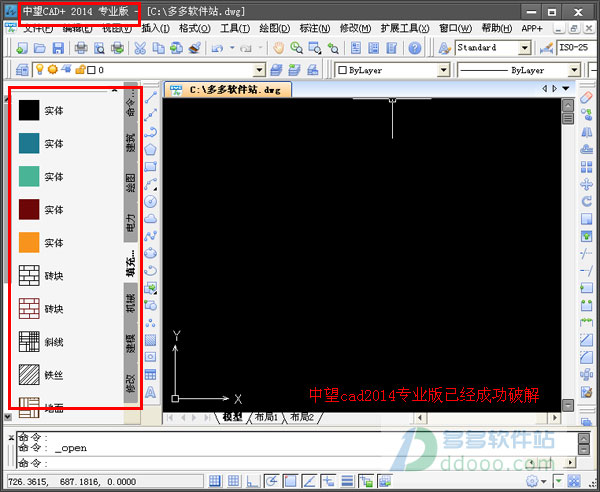Screen dimensions: 600x492
Task: Select the Mirror modify tool
Action: (x=586, y=132)
